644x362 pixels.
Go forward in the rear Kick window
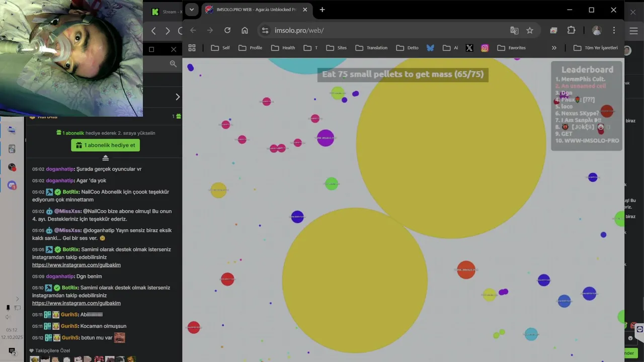click(x=168, y=31)
